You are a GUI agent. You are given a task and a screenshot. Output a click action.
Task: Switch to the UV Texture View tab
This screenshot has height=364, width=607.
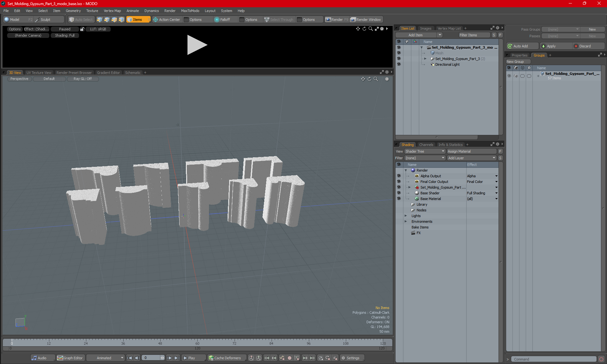[39, 73]
